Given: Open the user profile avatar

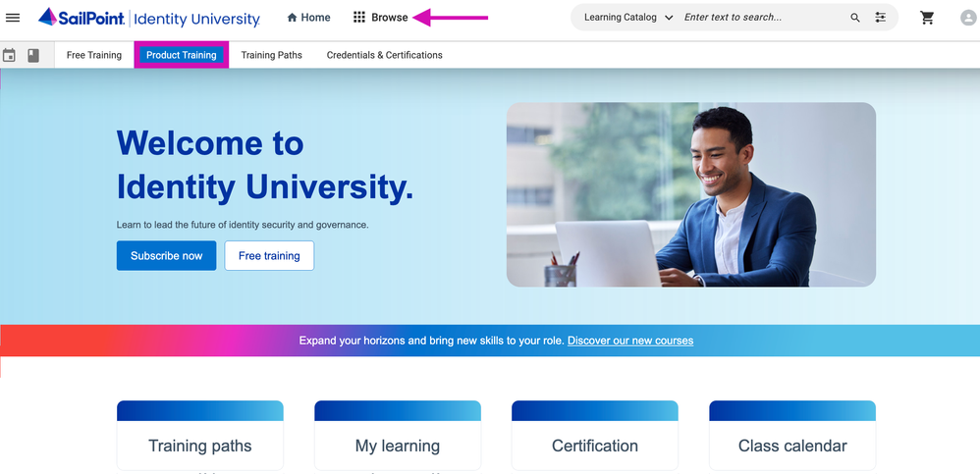Looking at the screenshot, I should click(968, 18).
